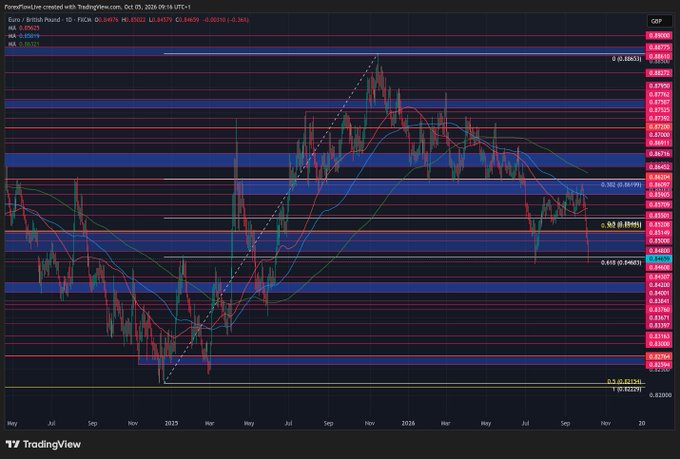Click the 0.88272 price label
The width and height of the screenshot is (680, 459).
(659, 73)
